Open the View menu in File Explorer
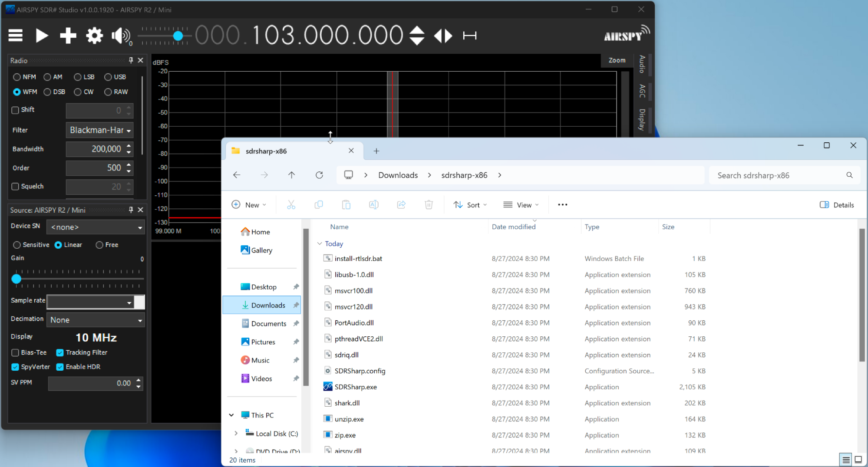 coord(521,205)
